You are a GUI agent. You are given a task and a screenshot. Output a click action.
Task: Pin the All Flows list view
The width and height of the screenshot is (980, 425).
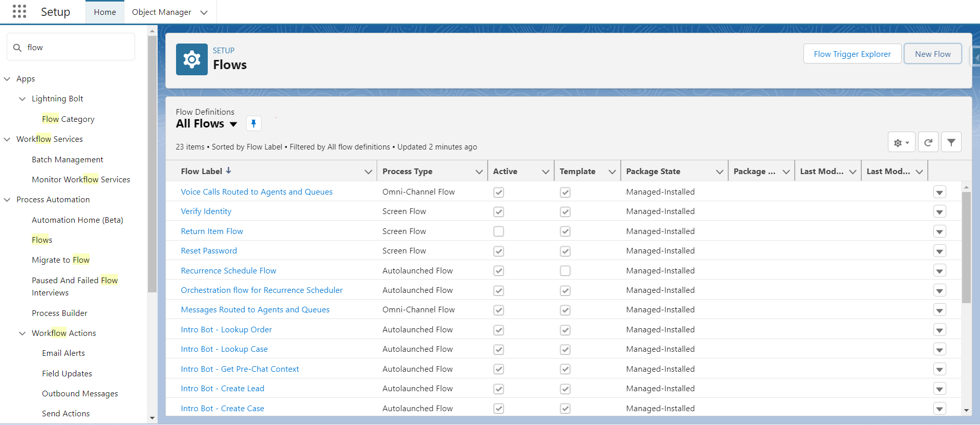pyautogui.click(x=253, y=123)
